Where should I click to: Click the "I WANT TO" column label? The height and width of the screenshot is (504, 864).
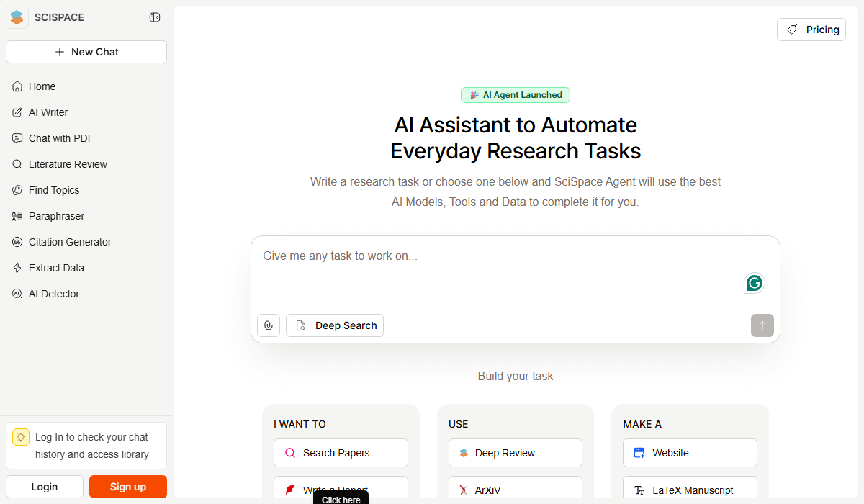click(300, 424)
